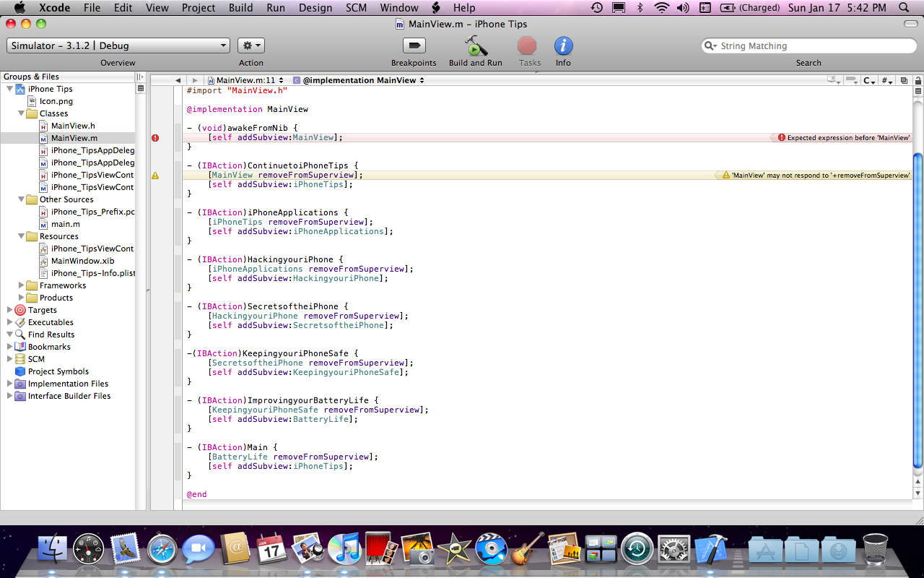This screenshot has width=924, height=578.
Task: Click the red error icon in gutter
Action: 155,137
